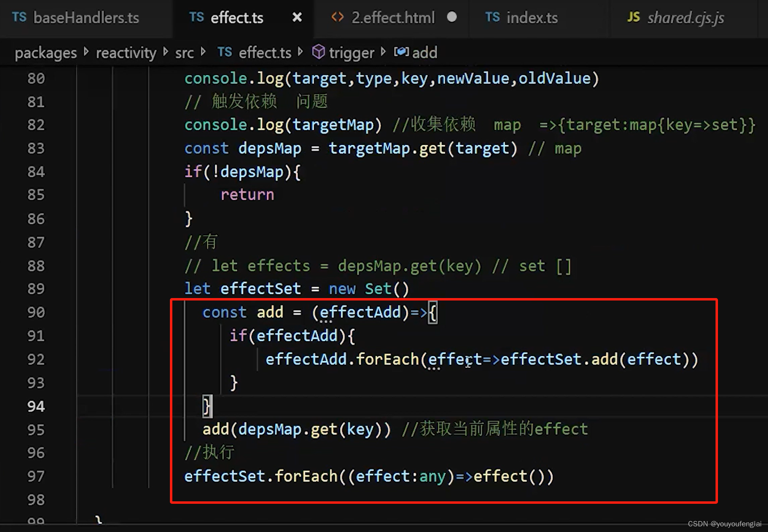
Task: Click the 'return' keyword on line 85
Action: tap(247, 195)
